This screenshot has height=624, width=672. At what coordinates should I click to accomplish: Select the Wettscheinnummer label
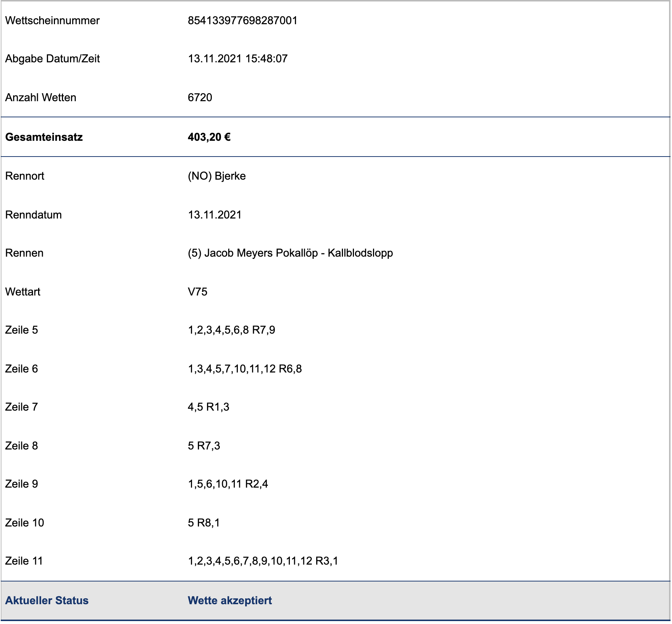52,21
